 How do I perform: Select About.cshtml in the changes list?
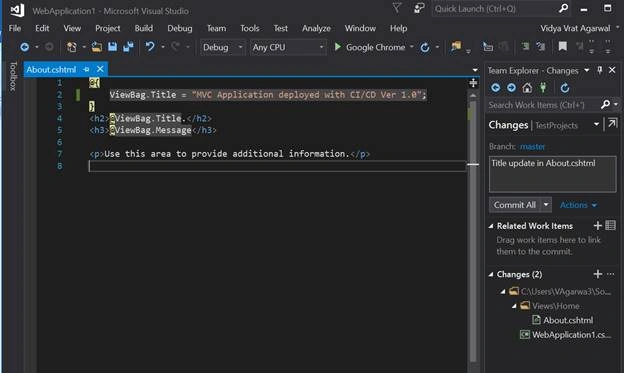(x=568, y=320)
